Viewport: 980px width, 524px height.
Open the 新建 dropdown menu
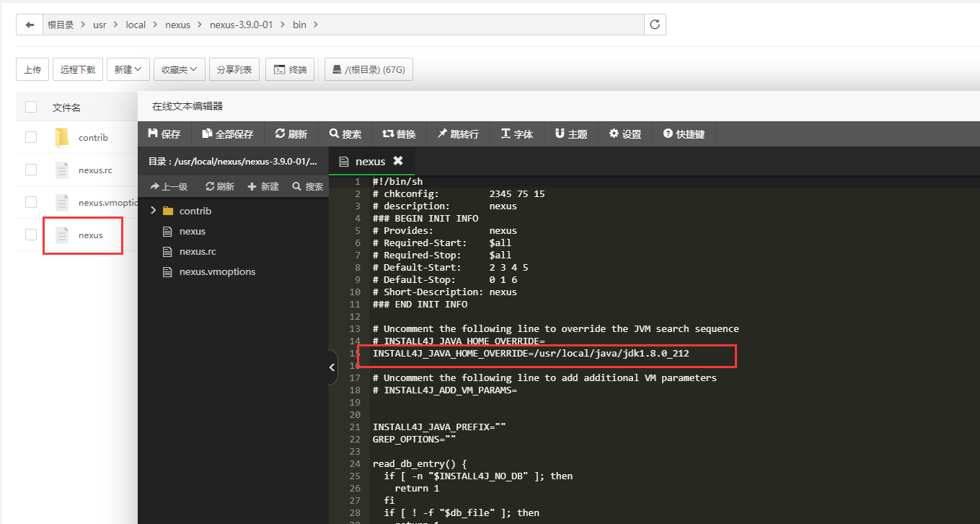tap(128, 69)
